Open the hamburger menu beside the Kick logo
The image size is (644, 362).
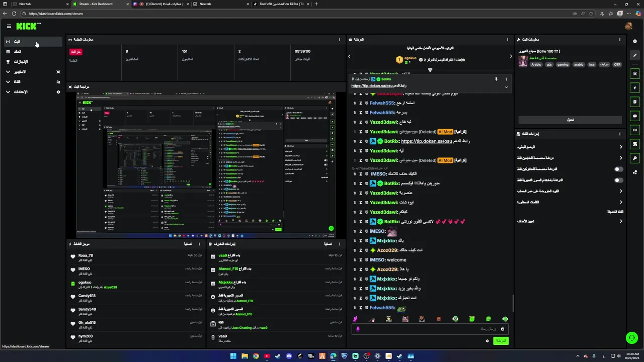click(x=9, y=26)
